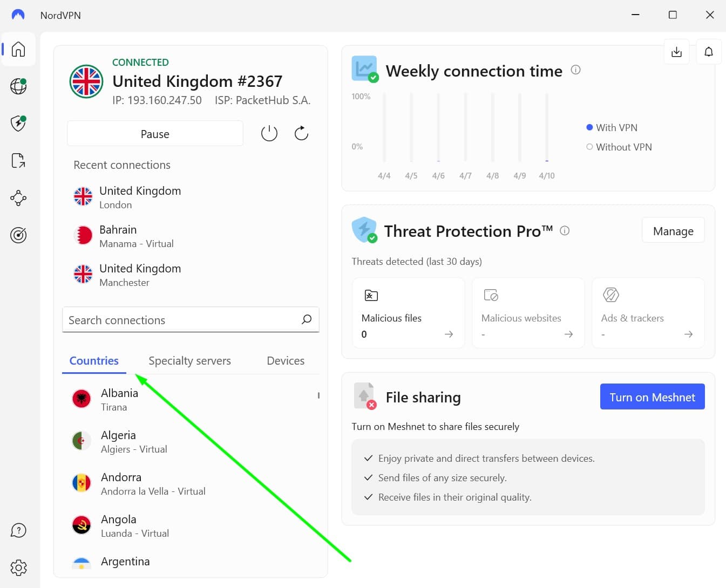Click the Ads & trackers icon
726x588 pixels.
[611, 295]
